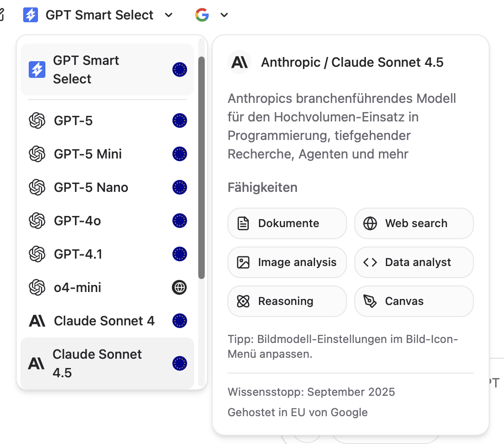This screenshot has width=504, height=444.
Task: Click the Google logo icon
Action: [202, 15]
